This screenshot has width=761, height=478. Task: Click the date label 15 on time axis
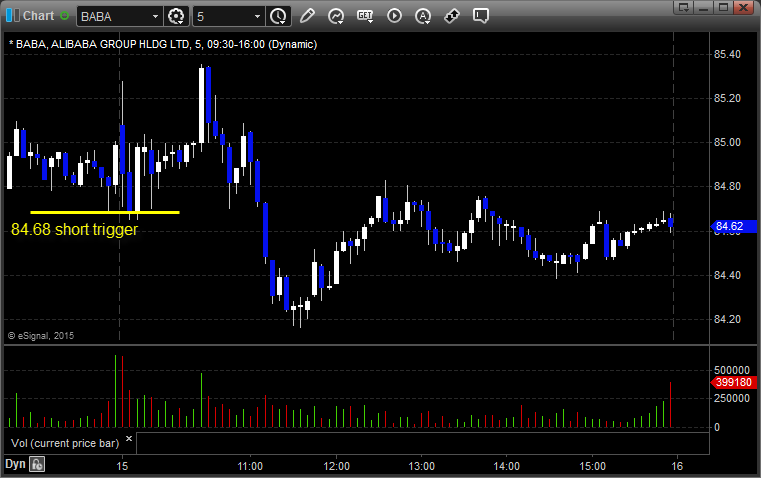click(122, 466)
